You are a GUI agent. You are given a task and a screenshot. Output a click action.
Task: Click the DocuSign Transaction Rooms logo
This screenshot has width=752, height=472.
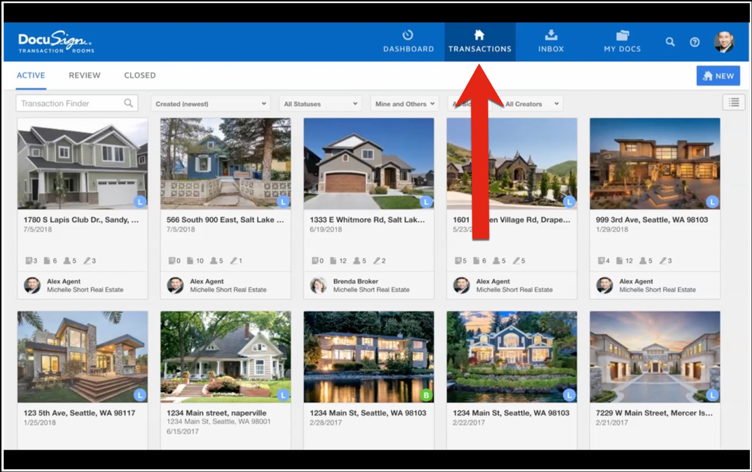pos(55,42)
